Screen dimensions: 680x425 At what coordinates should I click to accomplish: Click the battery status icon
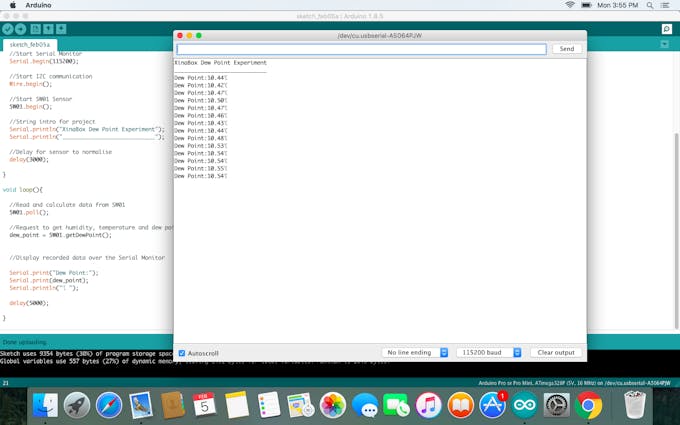click(586, 5)
